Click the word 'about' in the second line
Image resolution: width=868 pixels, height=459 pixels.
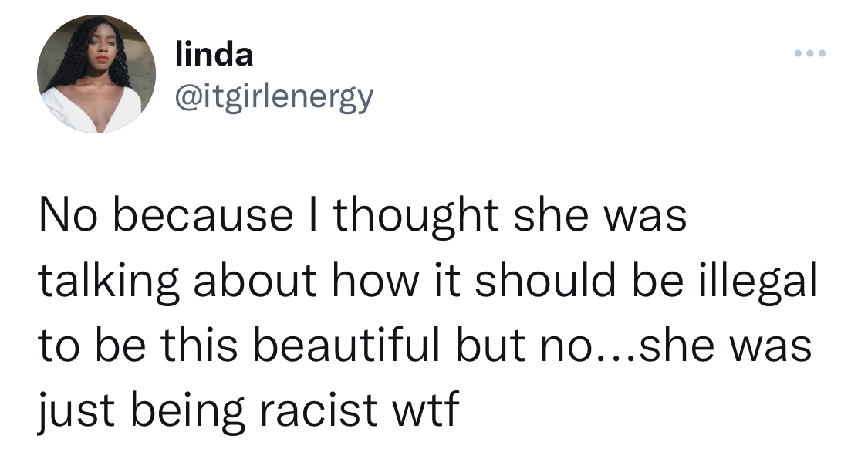click(x=255, y=281)
